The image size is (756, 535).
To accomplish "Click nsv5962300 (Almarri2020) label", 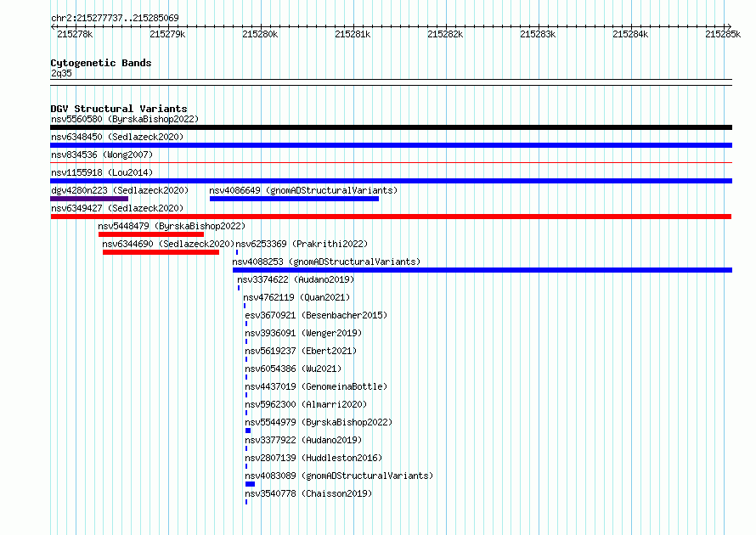I will pyautogui.click(x=306, y=404).
